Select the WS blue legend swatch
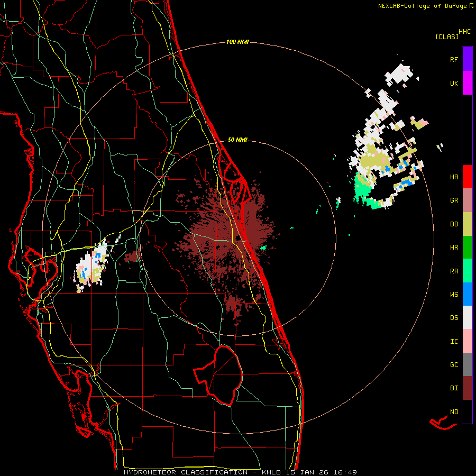Image resolution: width=476 pixels, height=476 pixels. click(467, 294)
